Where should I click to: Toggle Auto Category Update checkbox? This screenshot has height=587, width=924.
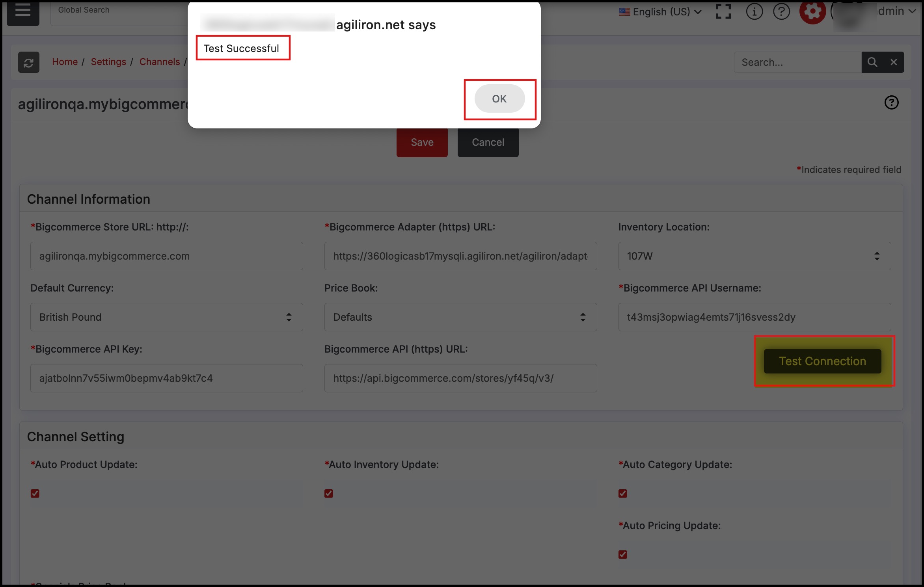623,494
